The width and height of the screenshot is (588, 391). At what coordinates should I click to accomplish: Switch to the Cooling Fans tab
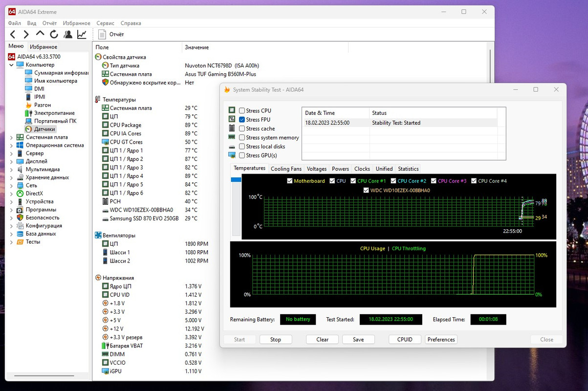[x=286, y=169]
